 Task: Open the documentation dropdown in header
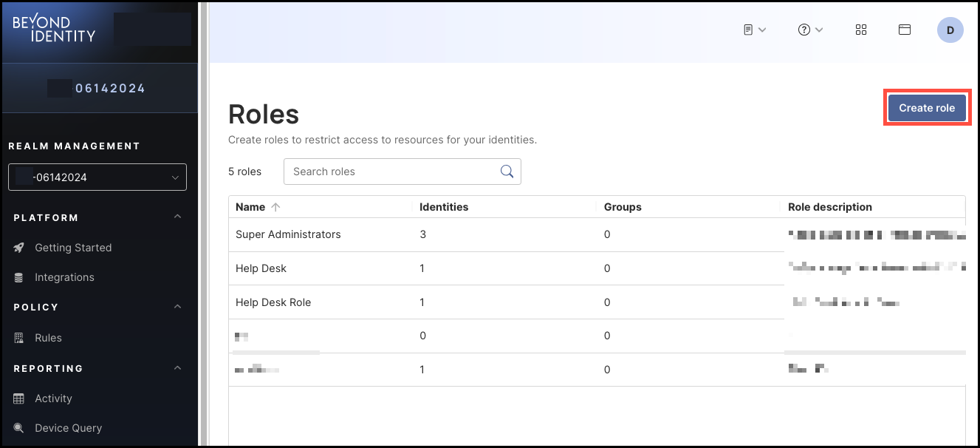pyautogui.click(x=755, y=30)
